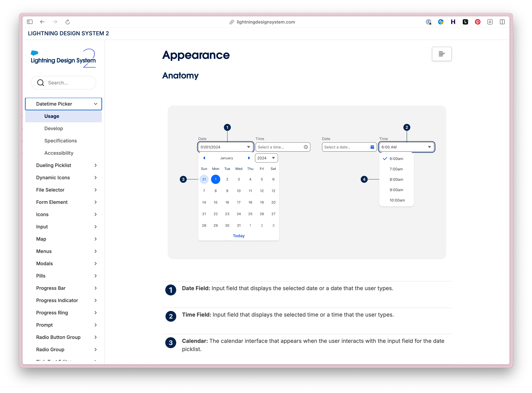Open the Progress Bar section
Viewport: 532px width, 393px height.
[64, 288]
